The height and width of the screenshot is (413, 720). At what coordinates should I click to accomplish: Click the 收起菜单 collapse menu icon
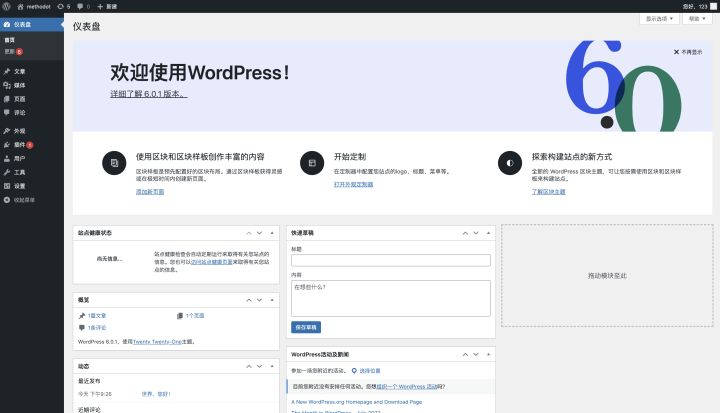(7, 200)
